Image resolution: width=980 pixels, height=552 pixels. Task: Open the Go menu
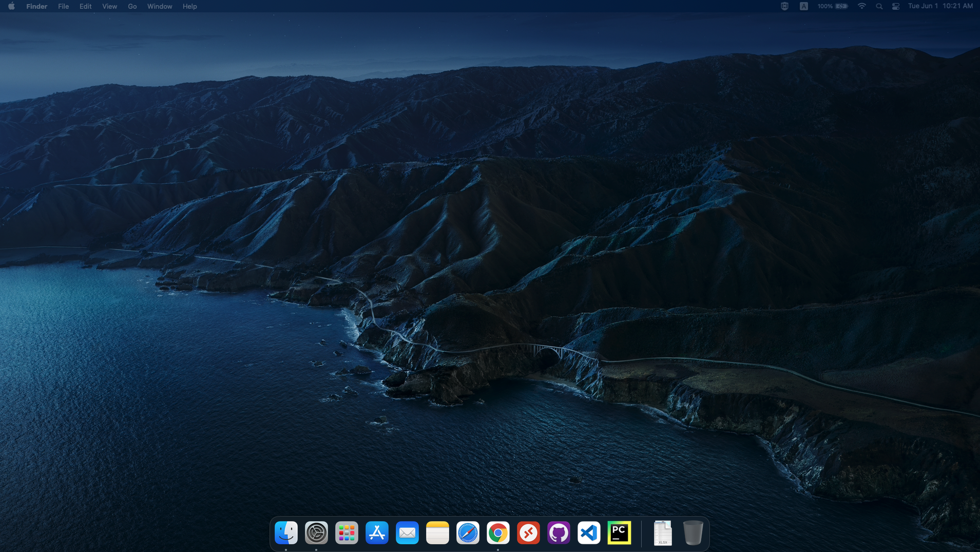132,6
